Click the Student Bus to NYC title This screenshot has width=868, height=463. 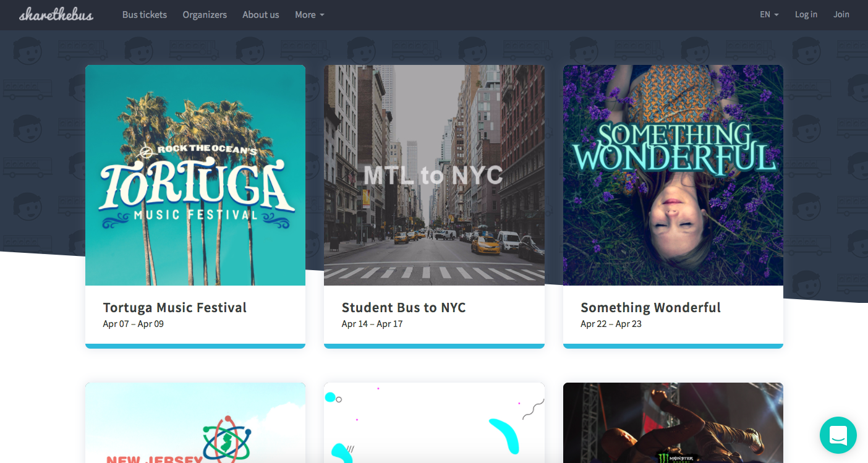coord(404,308)
